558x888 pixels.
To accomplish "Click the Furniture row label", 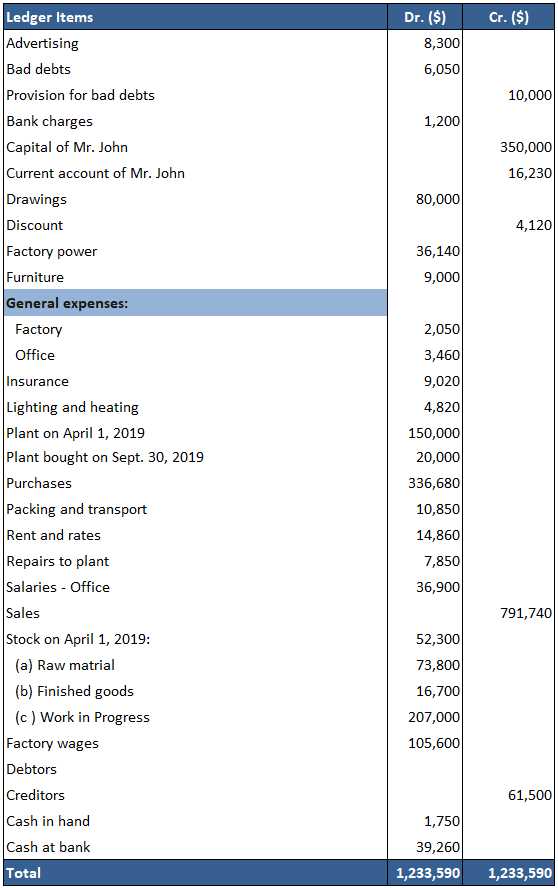I will (x=35, y=278).
